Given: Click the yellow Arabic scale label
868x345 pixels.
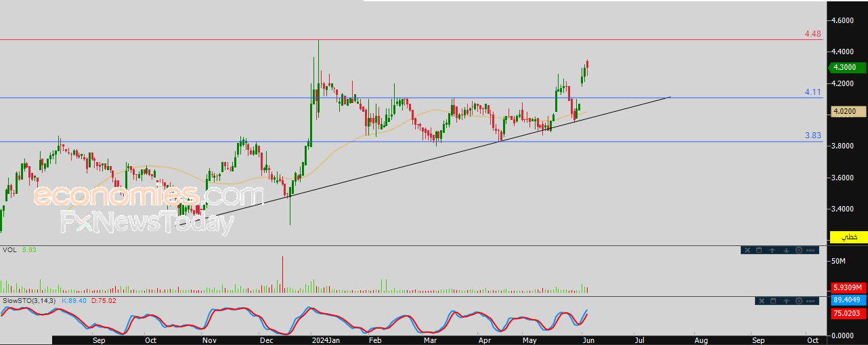Looking at the screenshot, I should click(x=849, y=237).
